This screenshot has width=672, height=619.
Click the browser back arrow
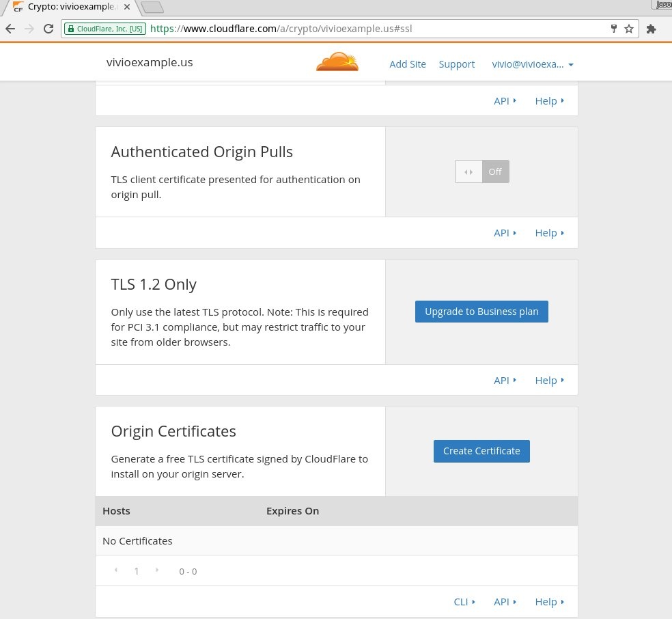[x=10, y=29]
